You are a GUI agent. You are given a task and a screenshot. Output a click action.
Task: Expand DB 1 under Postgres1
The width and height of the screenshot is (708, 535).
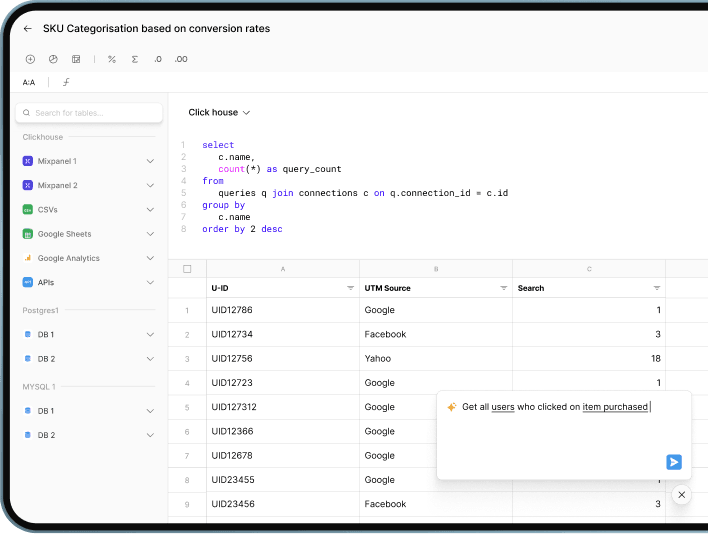click(150, 334)
